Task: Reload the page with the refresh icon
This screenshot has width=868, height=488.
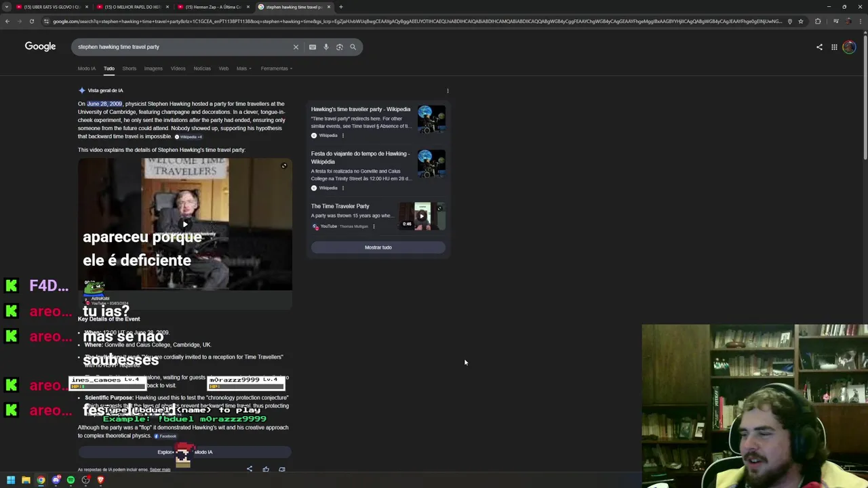Action: point(31,21)
